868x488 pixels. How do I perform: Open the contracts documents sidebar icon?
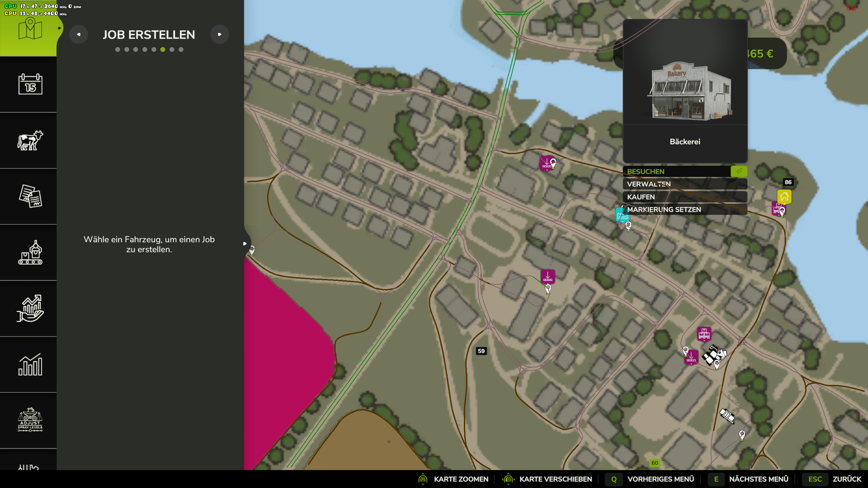pyautogui.click(x=30, y=196)
